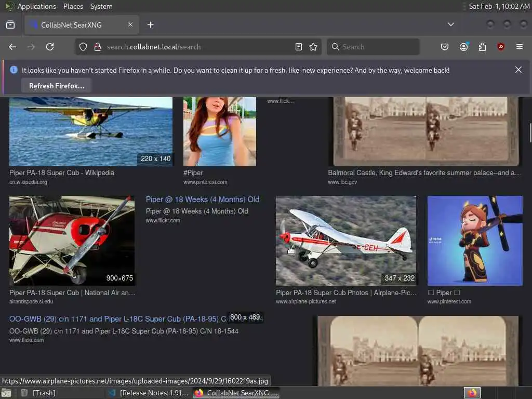The height and width of the screenshot is (399, 532).
Task: Click the magnifier icon in search box
Action: [335, 47]
